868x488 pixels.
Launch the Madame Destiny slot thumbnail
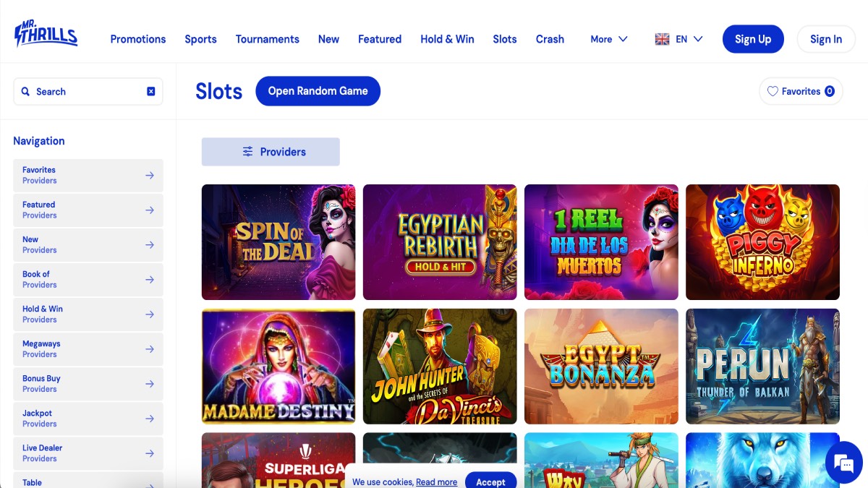pyautogui.click(x=278, y=367)
